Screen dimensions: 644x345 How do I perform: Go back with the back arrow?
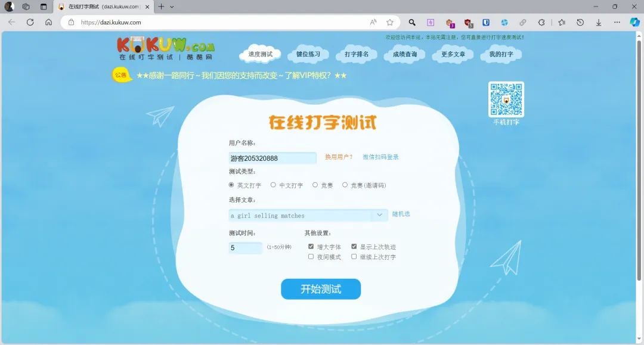click(x=11, y=22)
